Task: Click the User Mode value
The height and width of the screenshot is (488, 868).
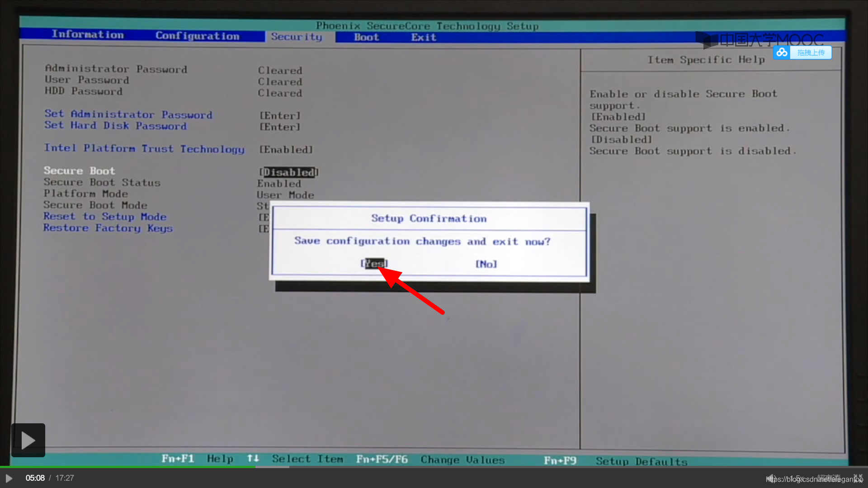Action: click(286, 195)
